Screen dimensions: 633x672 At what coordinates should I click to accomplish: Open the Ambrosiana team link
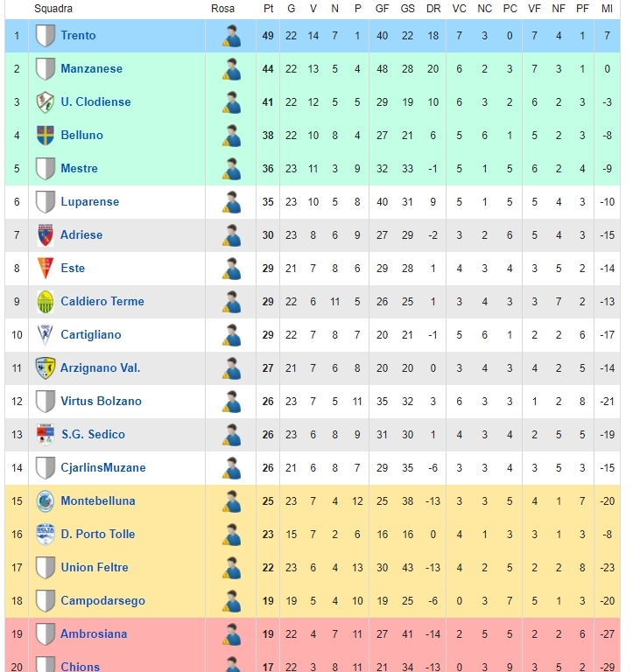[x=94, y=633]
